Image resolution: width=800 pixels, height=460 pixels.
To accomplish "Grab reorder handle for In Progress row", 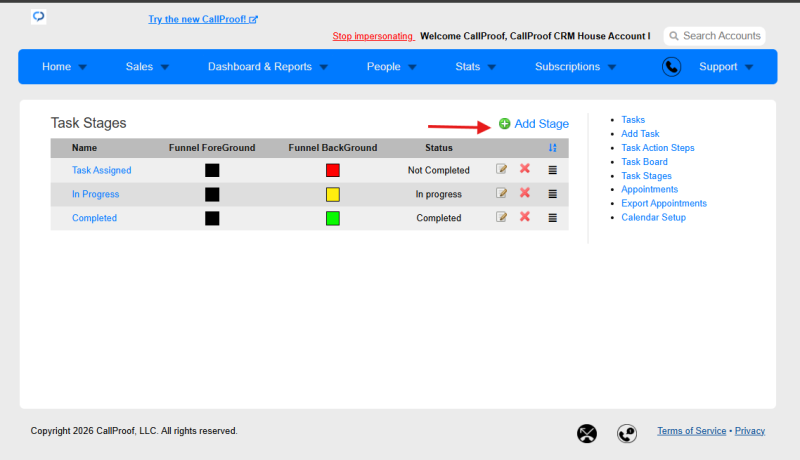I will [553, 194].
